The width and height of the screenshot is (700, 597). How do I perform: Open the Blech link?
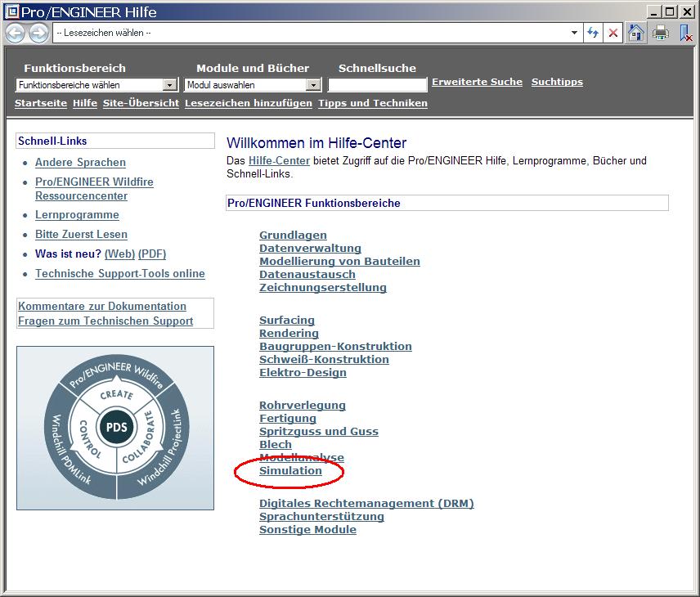pos(276,445)
